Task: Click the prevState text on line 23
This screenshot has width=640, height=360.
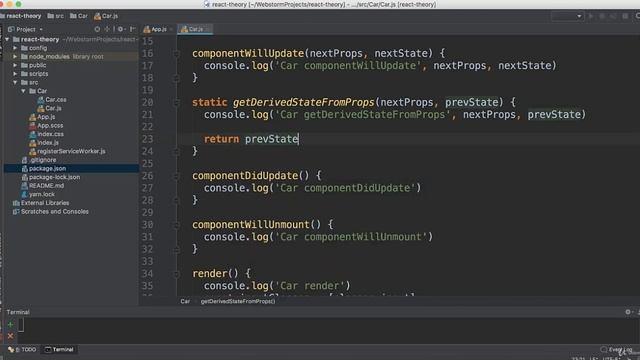Action: (x=271, y=139)
